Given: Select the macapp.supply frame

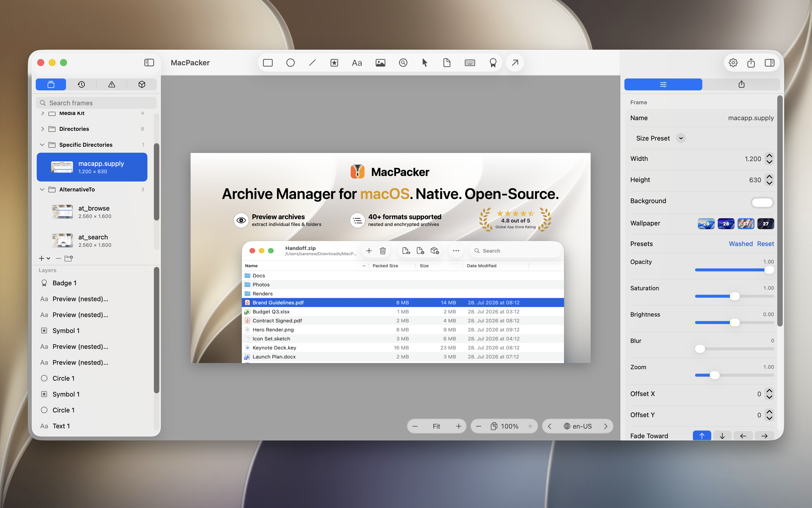Looking at the screenshot, I should 92,167.
